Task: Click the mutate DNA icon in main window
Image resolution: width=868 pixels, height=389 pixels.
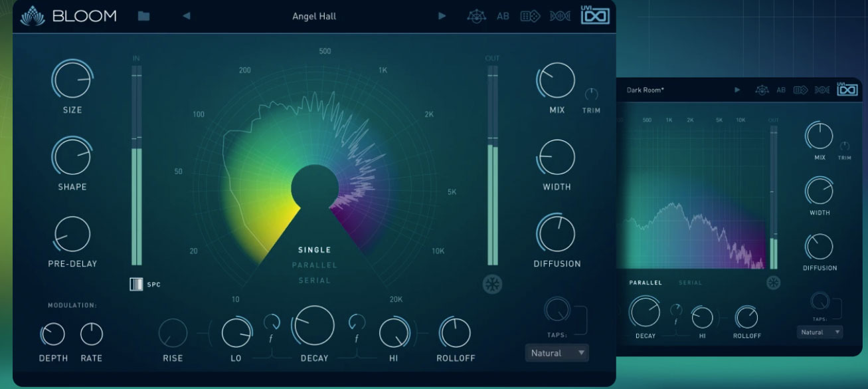Action: pos(560,16)
